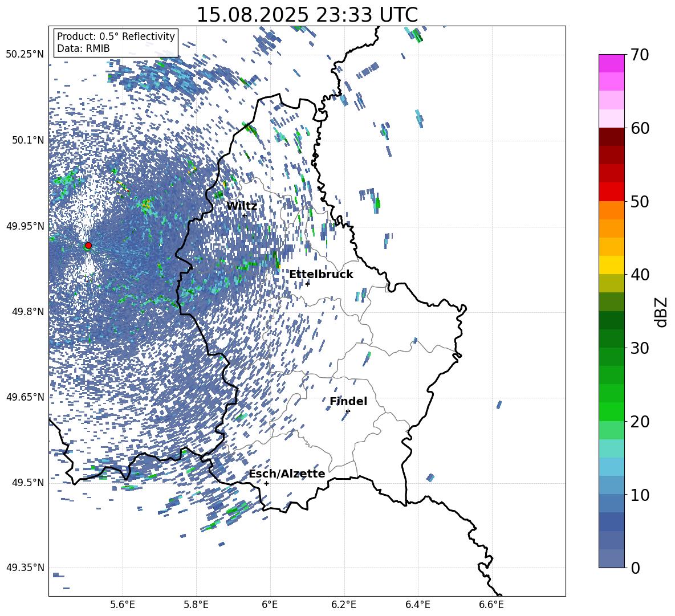Click the 0 value on colorbar

[x=635, y=568]
